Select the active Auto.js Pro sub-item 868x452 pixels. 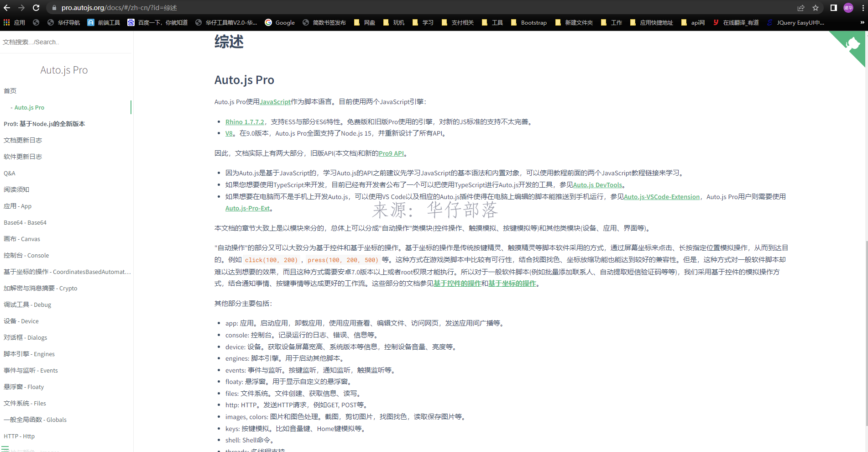pos(29,107)
